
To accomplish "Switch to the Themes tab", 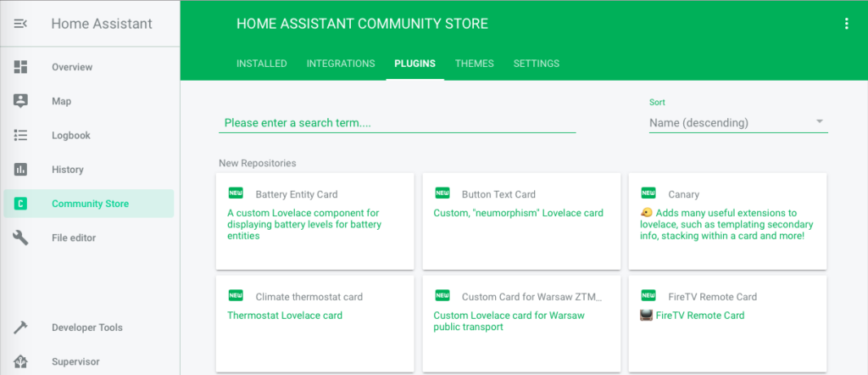I will click(x=475, y=64).
